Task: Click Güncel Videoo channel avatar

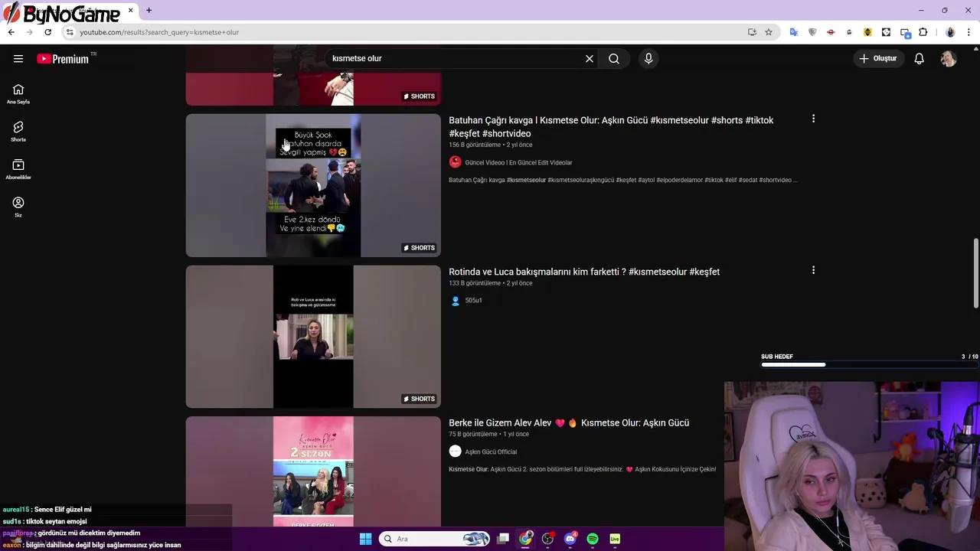Action: [455, 162]
